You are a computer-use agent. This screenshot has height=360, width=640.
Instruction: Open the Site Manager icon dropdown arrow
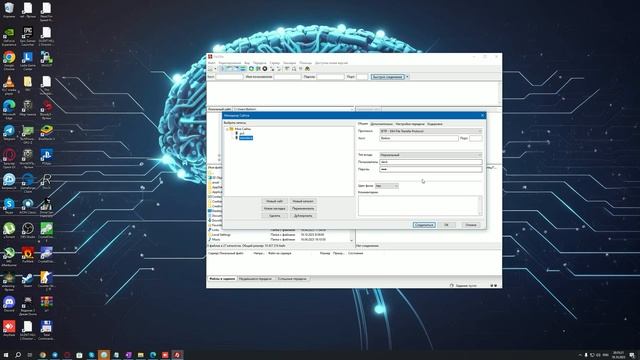click(216, 69)
